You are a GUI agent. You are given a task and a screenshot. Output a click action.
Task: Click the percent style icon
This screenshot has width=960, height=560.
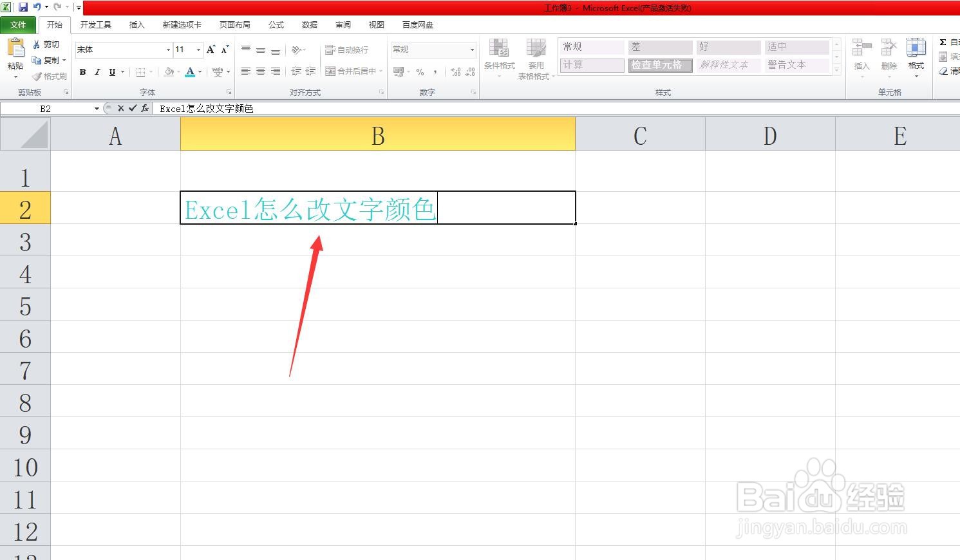pos(420,71)
